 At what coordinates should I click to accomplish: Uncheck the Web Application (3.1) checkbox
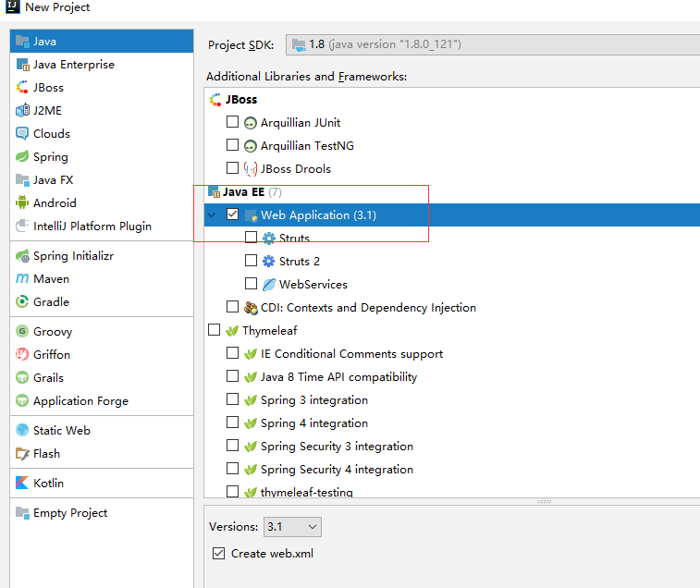tap(233, 214)
